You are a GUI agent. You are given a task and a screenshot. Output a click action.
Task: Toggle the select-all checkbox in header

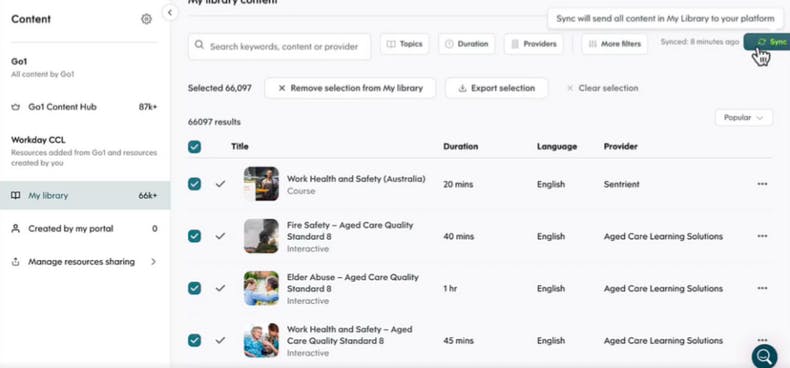point(194,147)
